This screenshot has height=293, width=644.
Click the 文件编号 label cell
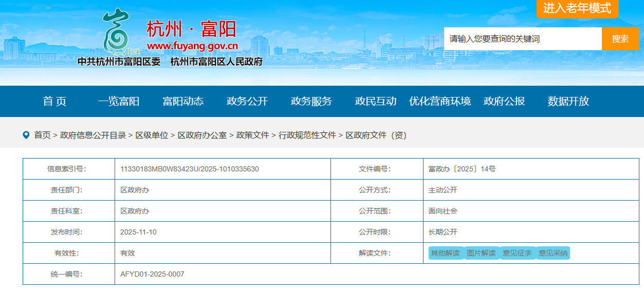(x=377, y=169)
